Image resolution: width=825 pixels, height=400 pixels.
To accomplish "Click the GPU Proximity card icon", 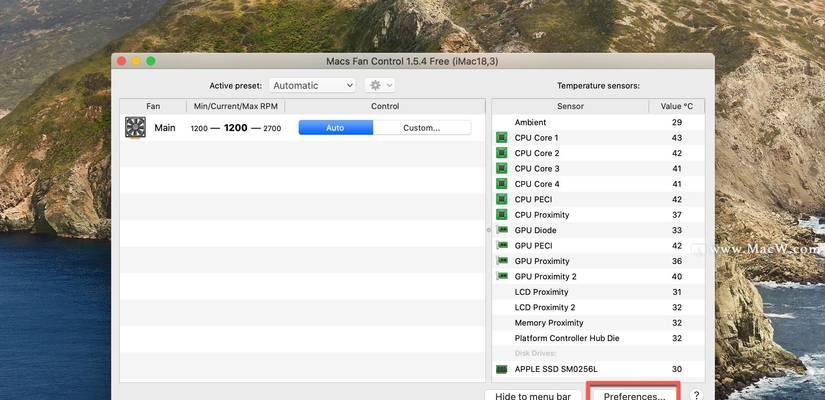I will tap(502, 261).
